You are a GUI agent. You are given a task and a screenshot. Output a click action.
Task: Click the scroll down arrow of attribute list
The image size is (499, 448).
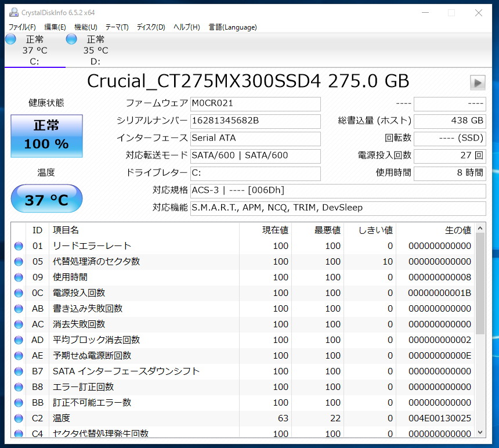480,432
